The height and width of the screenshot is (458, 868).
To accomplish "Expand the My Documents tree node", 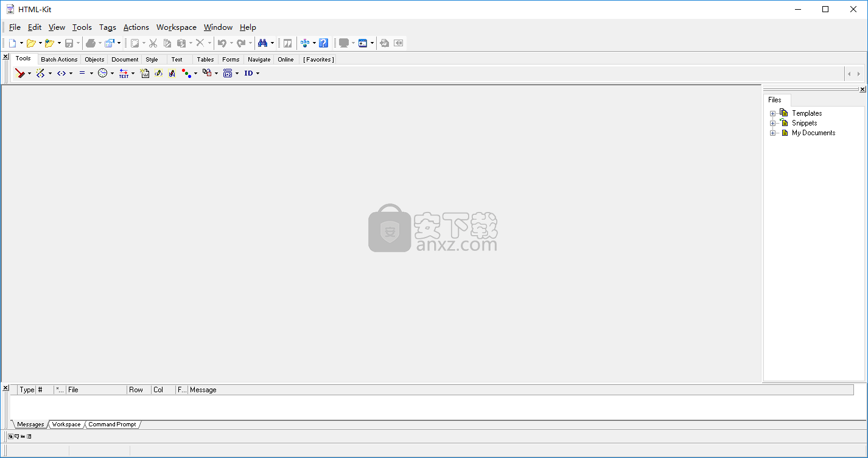I will pos(773,133).
